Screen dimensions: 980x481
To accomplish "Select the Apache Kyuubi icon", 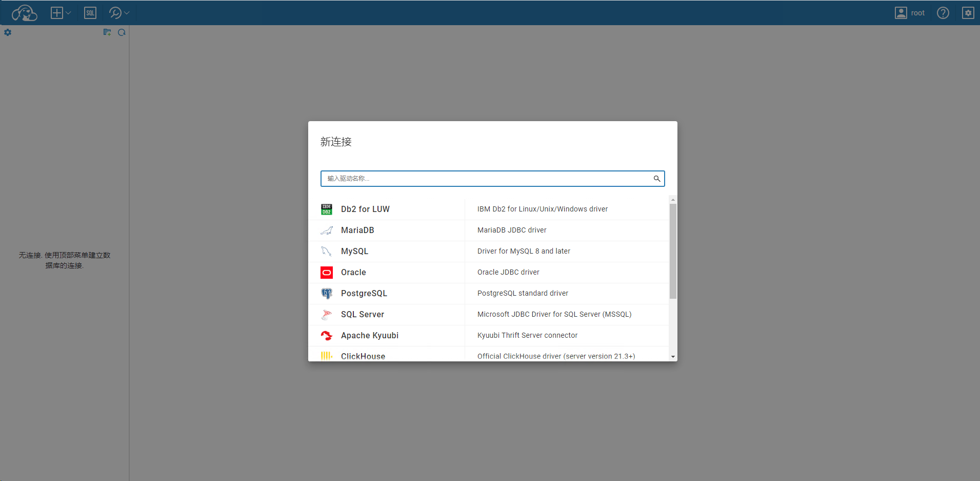I will 327,335.
